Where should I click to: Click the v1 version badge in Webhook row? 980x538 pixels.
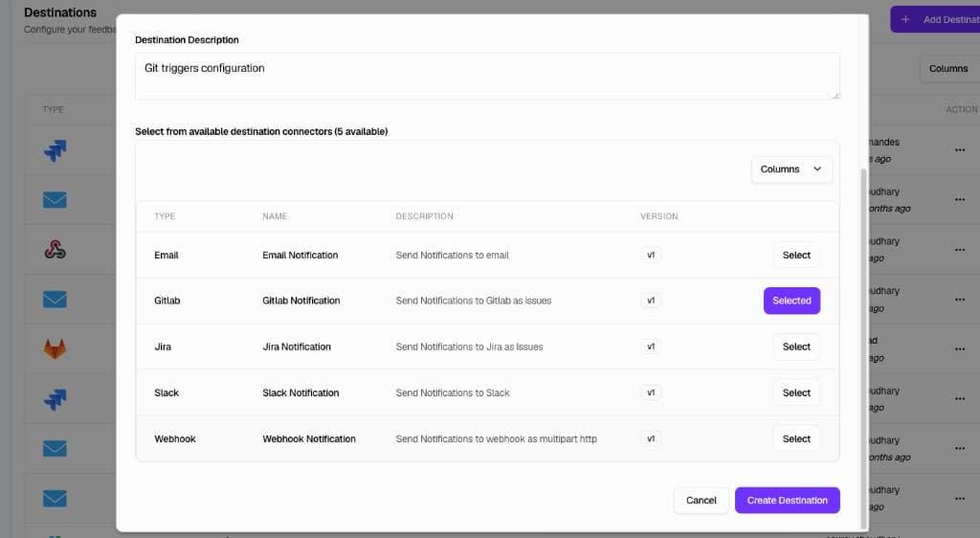pos(651,438)
